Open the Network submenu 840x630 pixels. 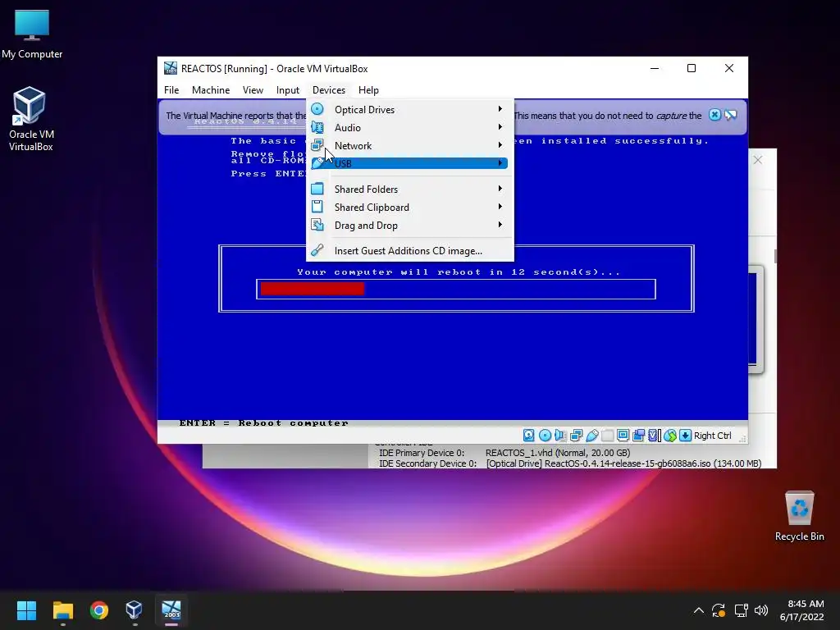(x=409, y=146)
